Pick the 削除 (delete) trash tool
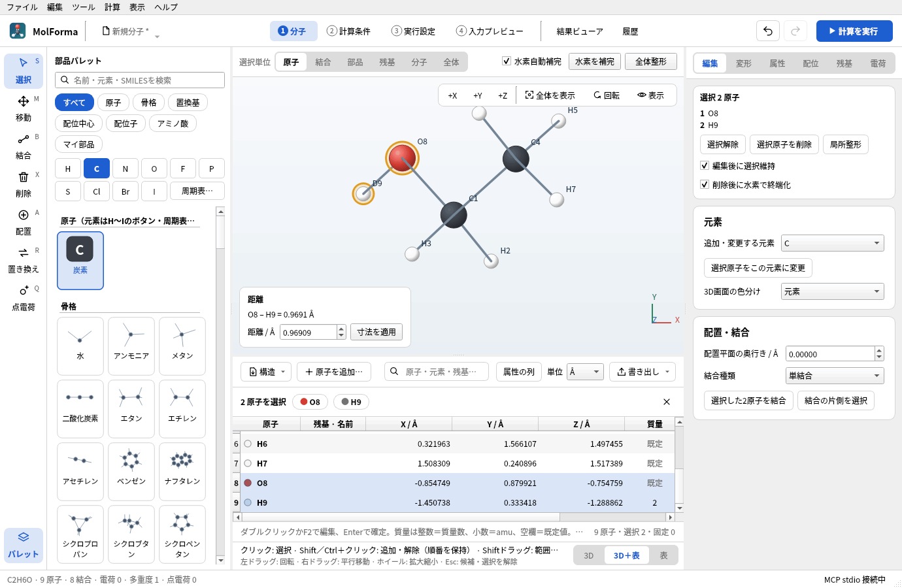Screen dimensions: 902x588 [x=24, y=184]
